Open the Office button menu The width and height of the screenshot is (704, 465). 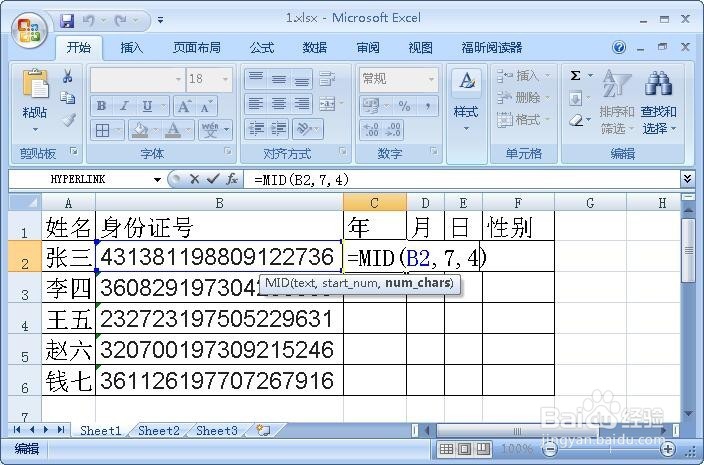(x=29, y=31)
